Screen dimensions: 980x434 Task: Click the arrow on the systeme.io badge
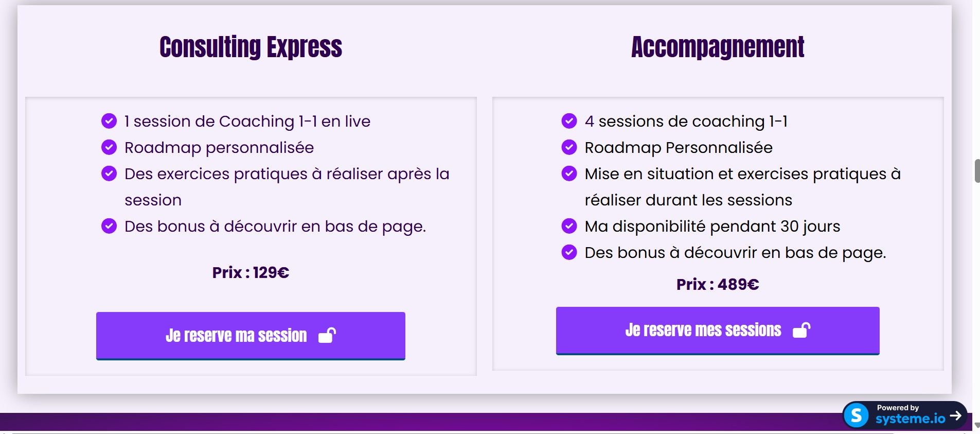pyautogui.click(x=956, y=415)
